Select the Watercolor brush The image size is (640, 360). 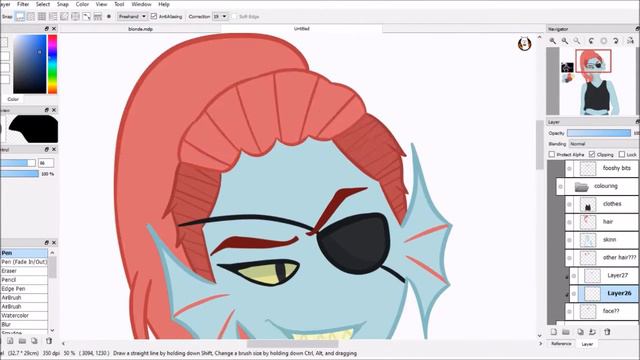point(24,316)
